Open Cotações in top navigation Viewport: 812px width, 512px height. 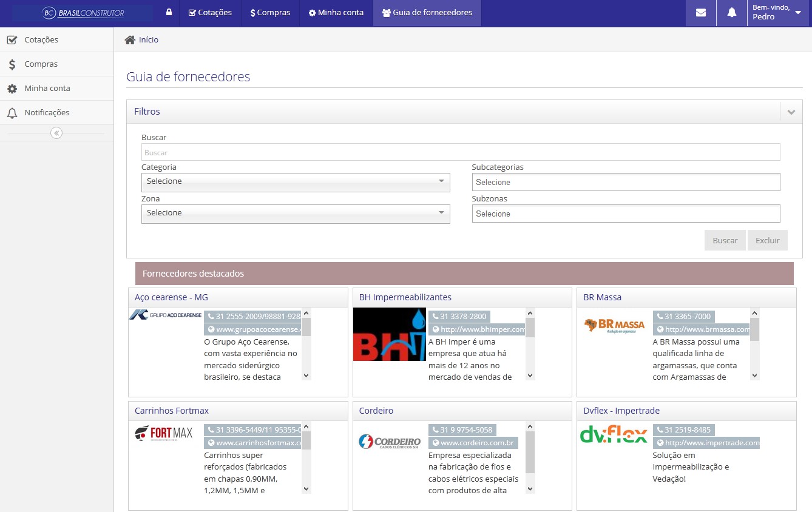click(x=210, y=13)
